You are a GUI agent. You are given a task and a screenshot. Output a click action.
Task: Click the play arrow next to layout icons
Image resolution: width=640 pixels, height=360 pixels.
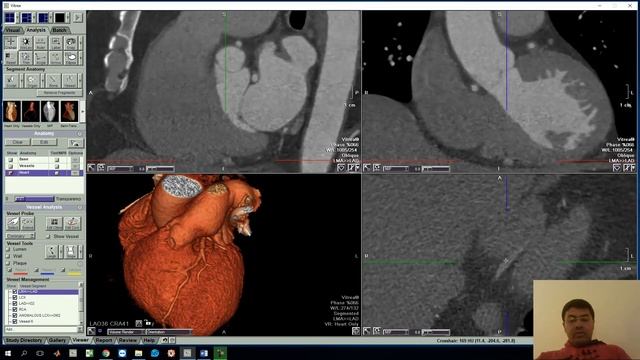click(78, 18)
